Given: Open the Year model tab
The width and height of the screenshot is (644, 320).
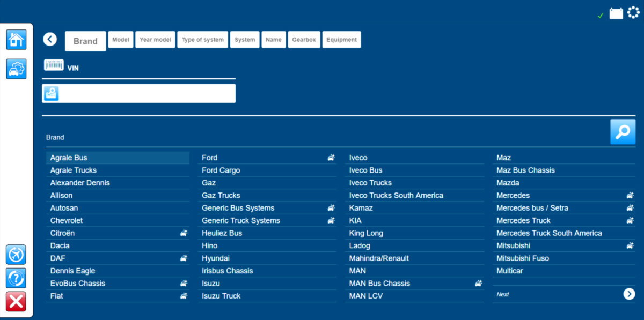Looking at the screenshot, I should [155, 40].
